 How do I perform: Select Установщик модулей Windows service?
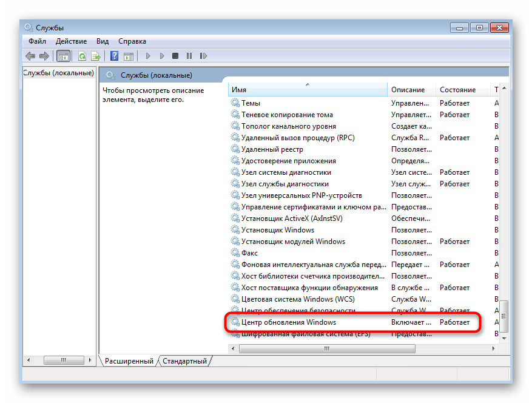(293, 242)
